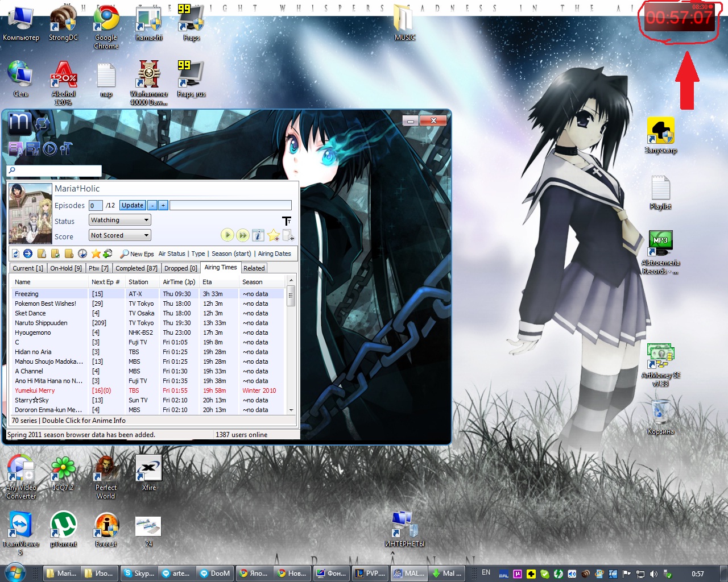Switch to the Skype taskbar button

(139, 573)
